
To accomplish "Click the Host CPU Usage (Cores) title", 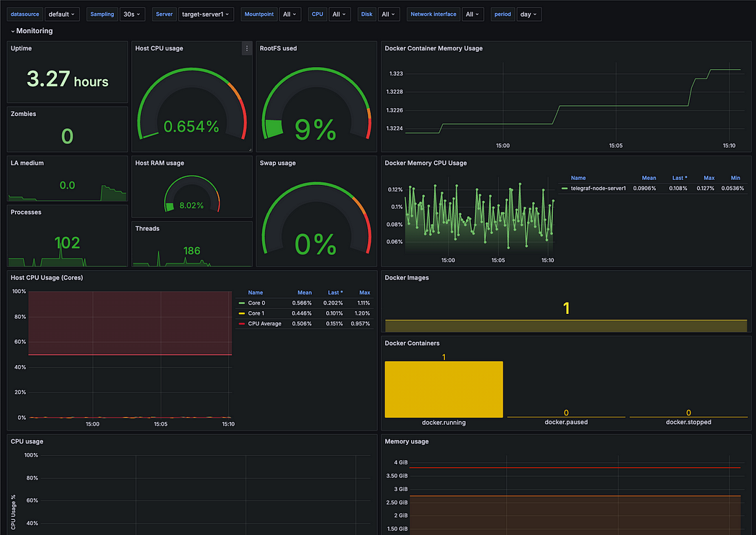I will tap(47, 278).
